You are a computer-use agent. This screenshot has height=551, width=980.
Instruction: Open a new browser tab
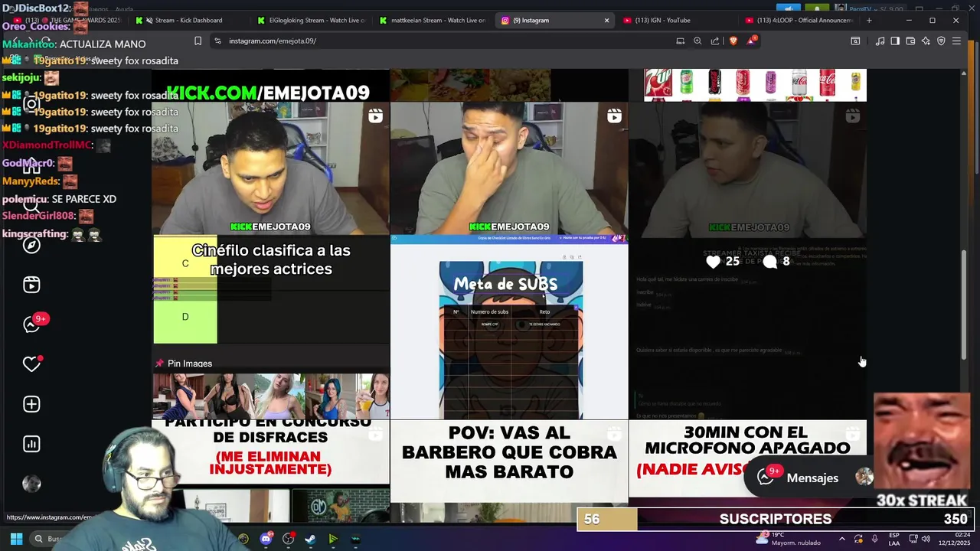click(x=868, y=20)
